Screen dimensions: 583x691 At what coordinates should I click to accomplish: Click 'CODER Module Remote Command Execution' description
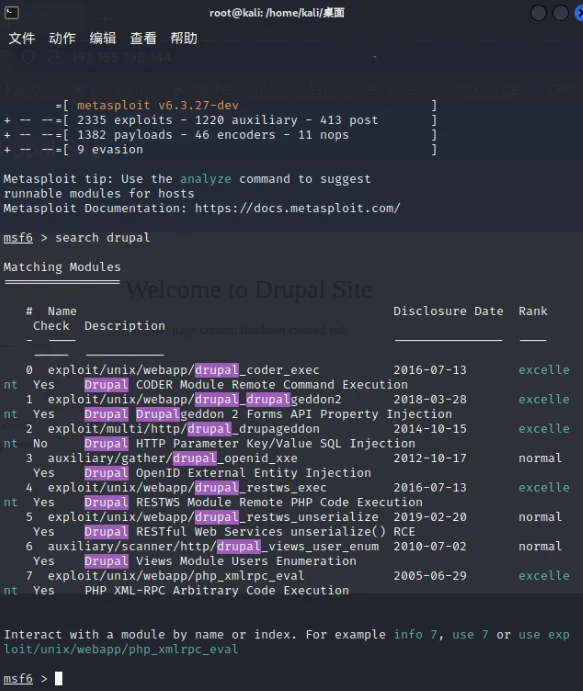coord(271,385)
